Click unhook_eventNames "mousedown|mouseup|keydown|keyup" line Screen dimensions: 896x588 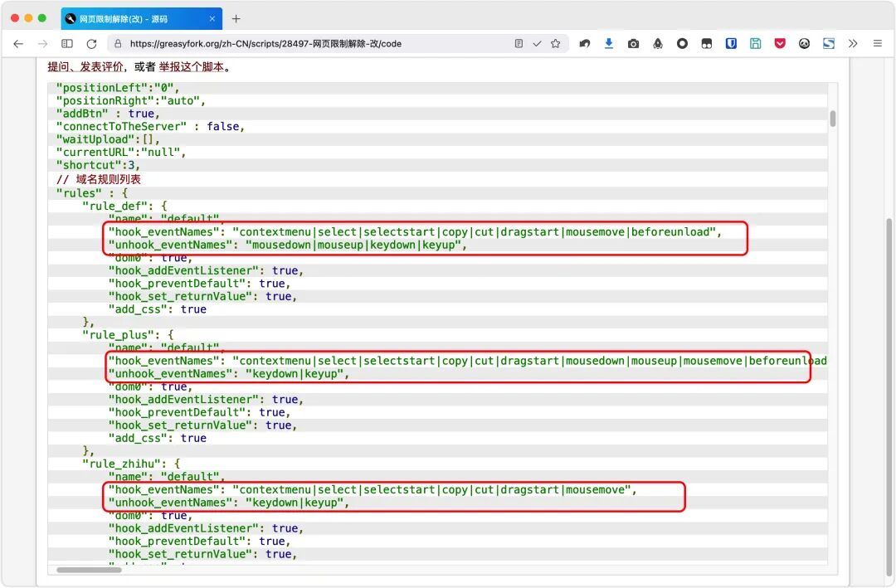pos(288,245)
